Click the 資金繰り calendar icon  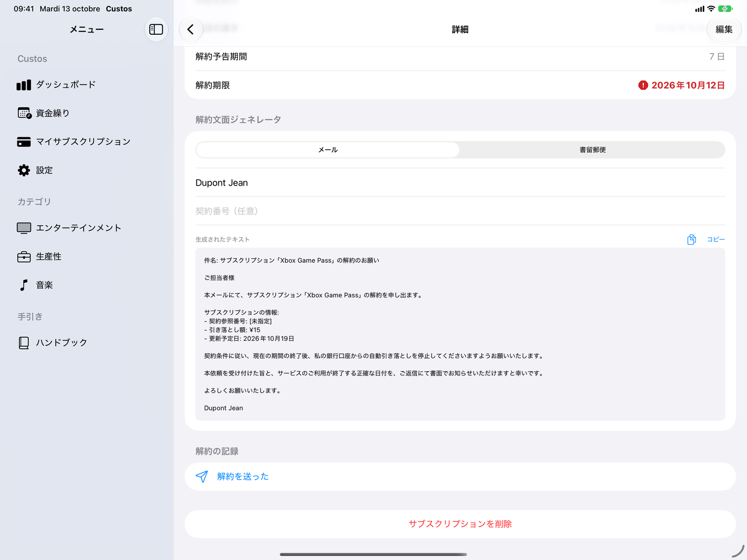pyautogui.click(x=24, y=113)
